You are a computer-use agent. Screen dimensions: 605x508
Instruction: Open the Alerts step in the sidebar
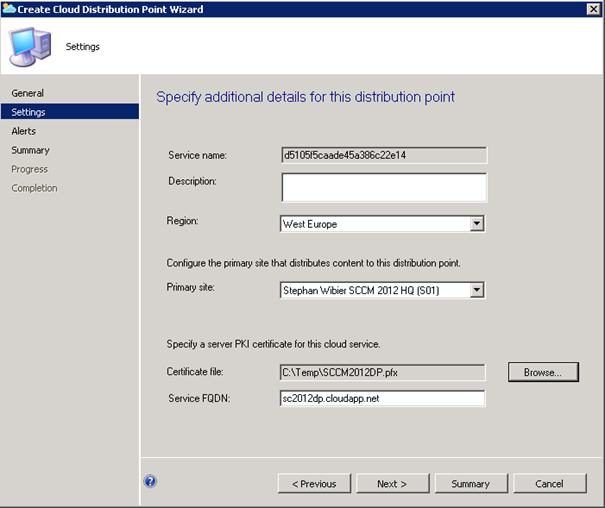point(24,131)
